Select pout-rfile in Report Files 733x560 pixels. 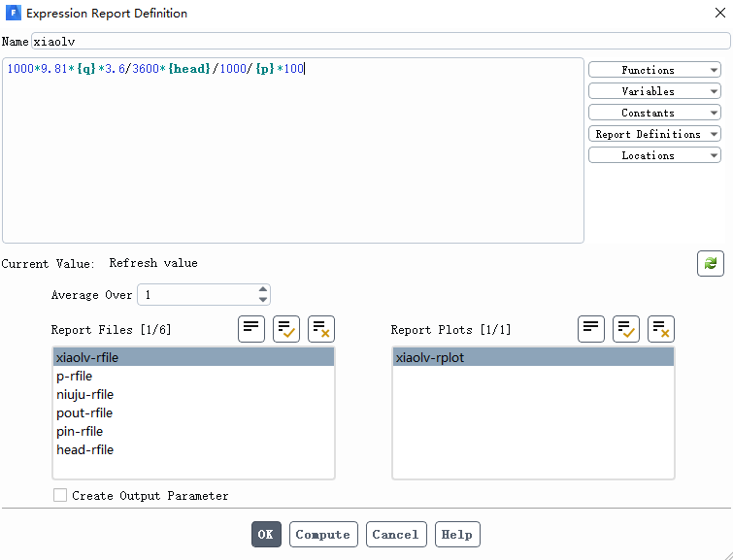pos(193,412)
